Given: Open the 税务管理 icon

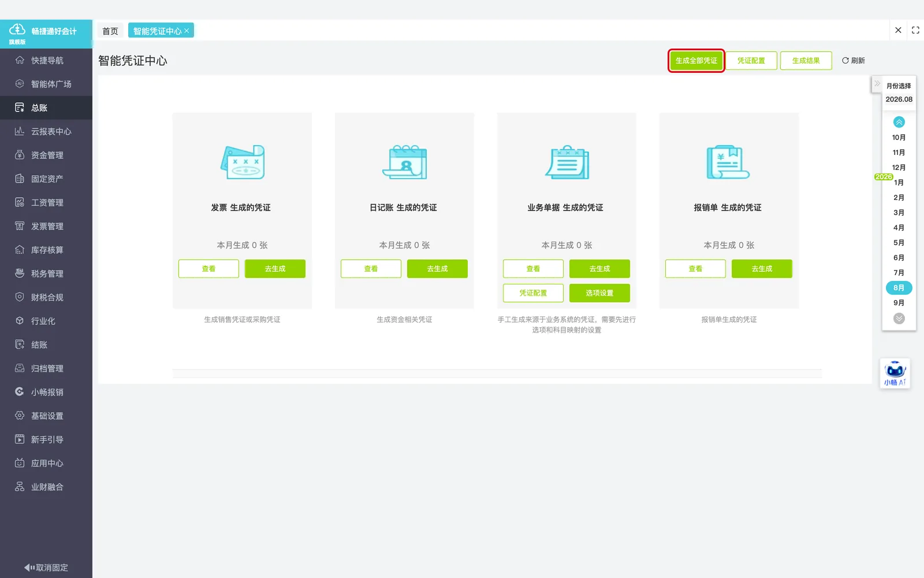Looking at the screenshot, I should (x=20, y=273).
